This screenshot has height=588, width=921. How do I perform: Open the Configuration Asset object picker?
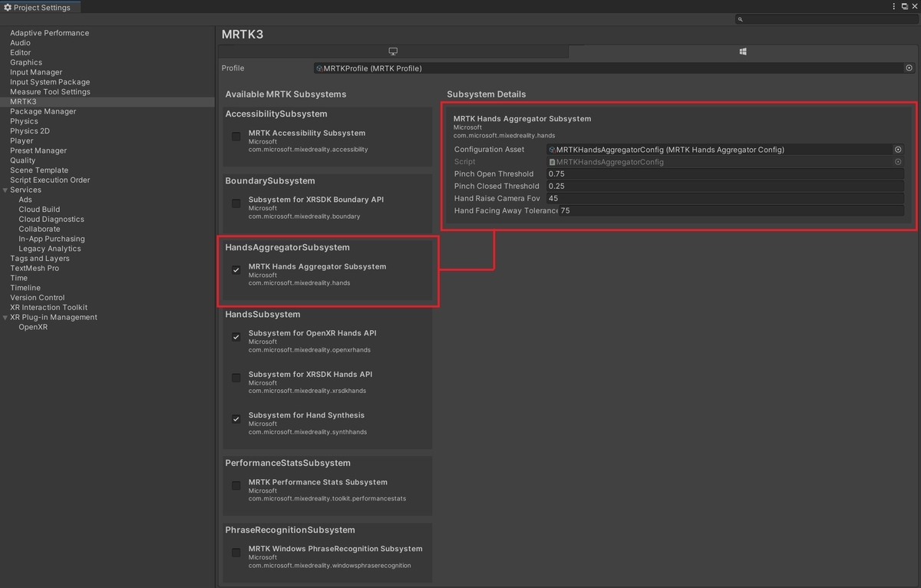pos(898,150)
